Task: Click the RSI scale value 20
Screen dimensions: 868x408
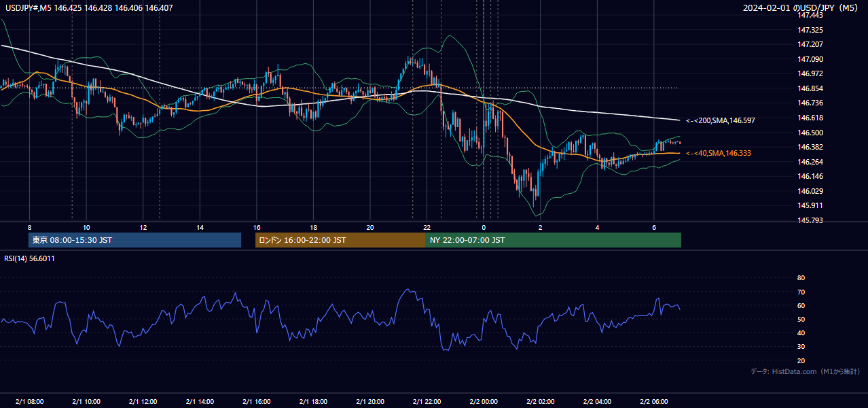Action: point(801,361)
